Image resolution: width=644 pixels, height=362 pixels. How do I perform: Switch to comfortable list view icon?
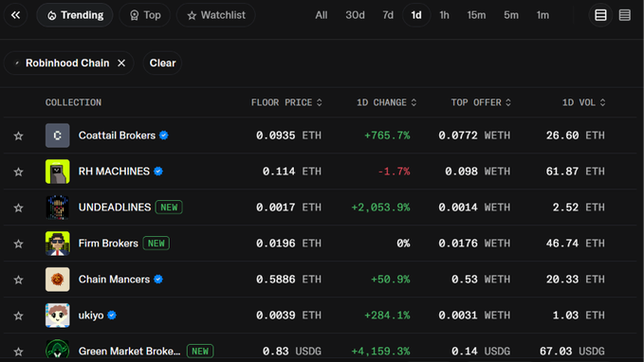600,15
